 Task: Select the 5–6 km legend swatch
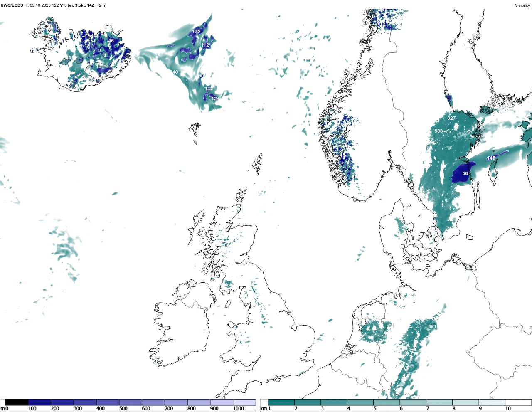tap(387, 402)
